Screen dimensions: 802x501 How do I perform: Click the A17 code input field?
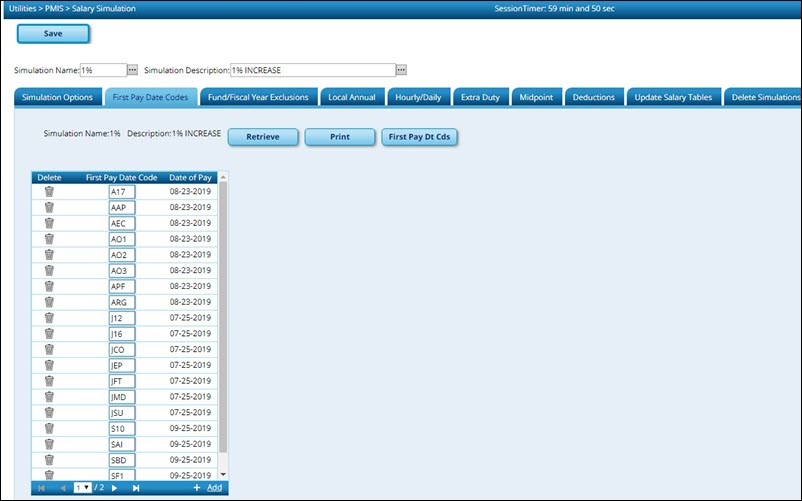[122, 192]
